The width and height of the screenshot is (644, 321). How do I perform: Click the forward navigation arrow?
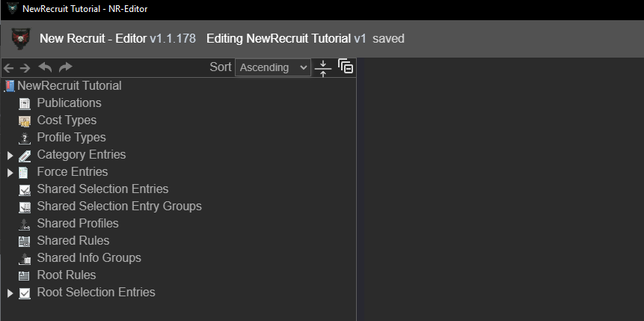[25, 68]
